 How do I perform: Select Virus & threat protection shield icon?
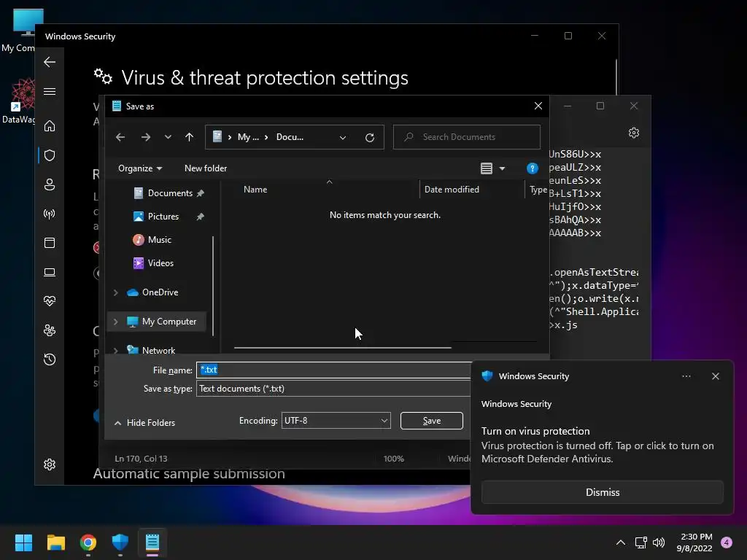click(x=50, y=155)
